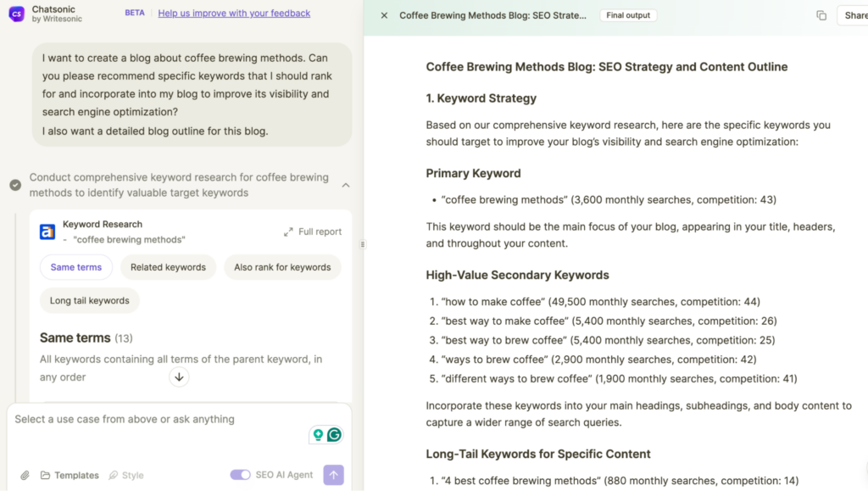Open the Templates menu
This screenshot has height=491, width=868.
pyautogui.click(x=70, y=475)
